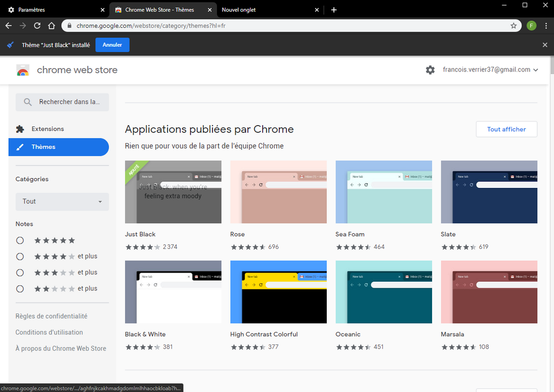Open the Just Black theme thumbnail
The height and width of the screenshot is (392, 554).
click(173, 192)
